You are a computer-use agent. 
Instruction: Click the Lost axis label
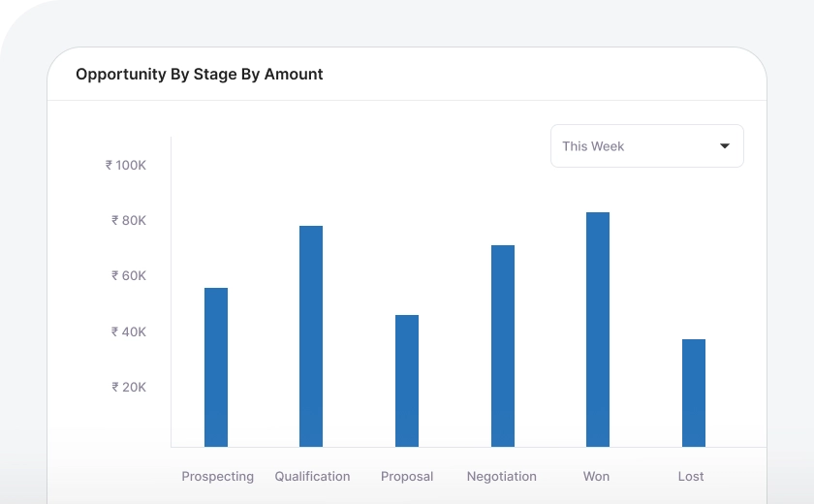[x=691, y=476]
